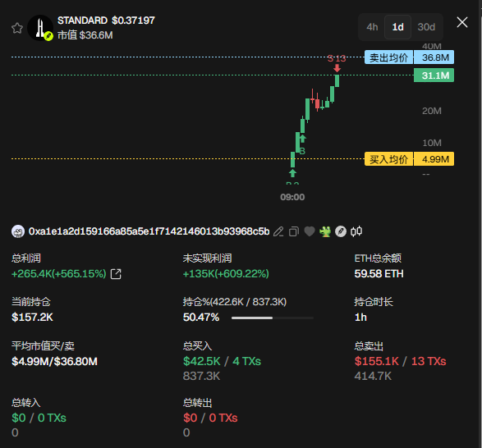Click total sold $155.1K / 13 TXs
This screenshot has width=482, height=448.
[x=400, y=362]
